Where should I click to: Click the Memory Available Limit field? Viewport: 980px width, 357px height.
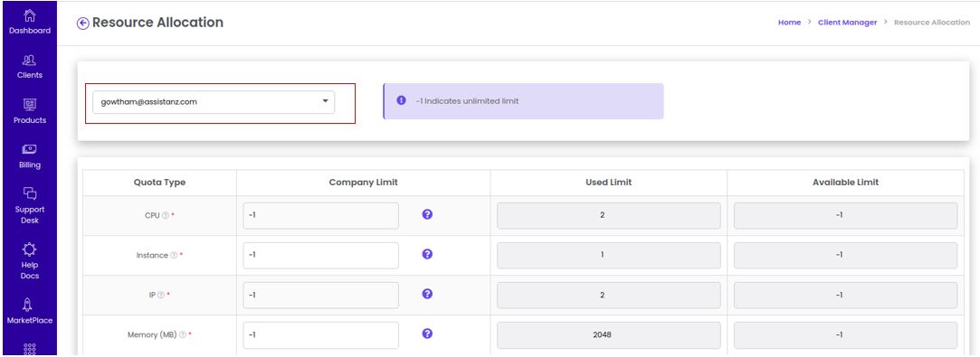click(846, 334)
